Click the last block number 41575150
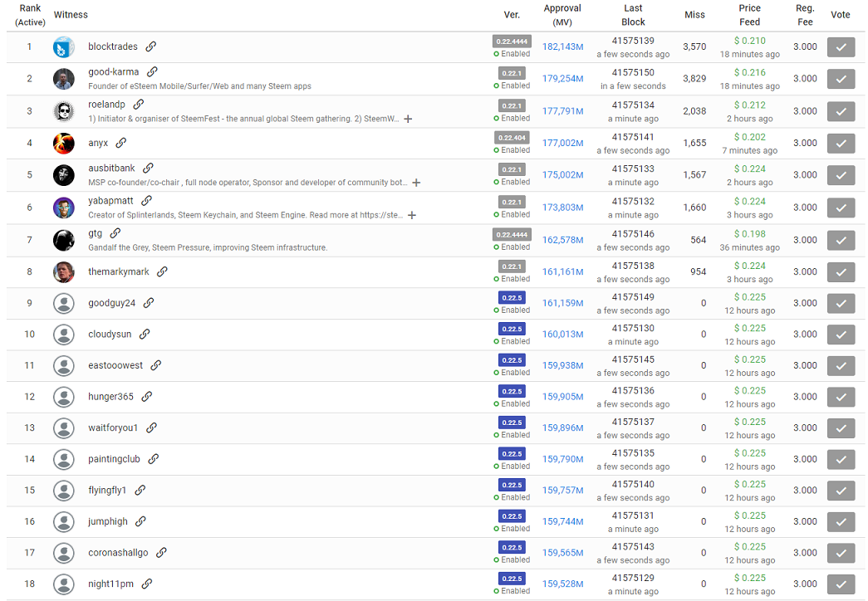Screen dimensions: 868x601 [633, 72]
